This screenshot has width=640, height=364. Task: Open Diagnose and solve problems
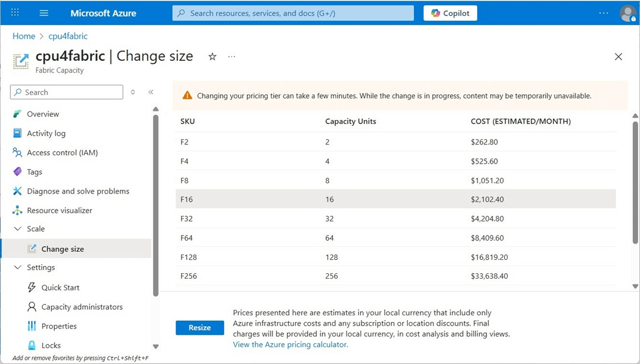point(78,191)
